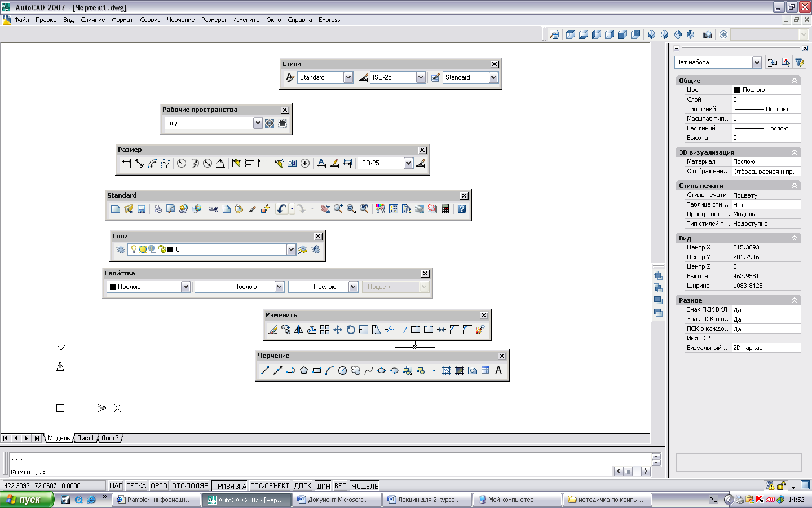Image resolution: width=812 pixels, height=508 pixels.
Task: Switch to Лист1 layout tab
Action: pyautogui.click(x=86, y=438)
